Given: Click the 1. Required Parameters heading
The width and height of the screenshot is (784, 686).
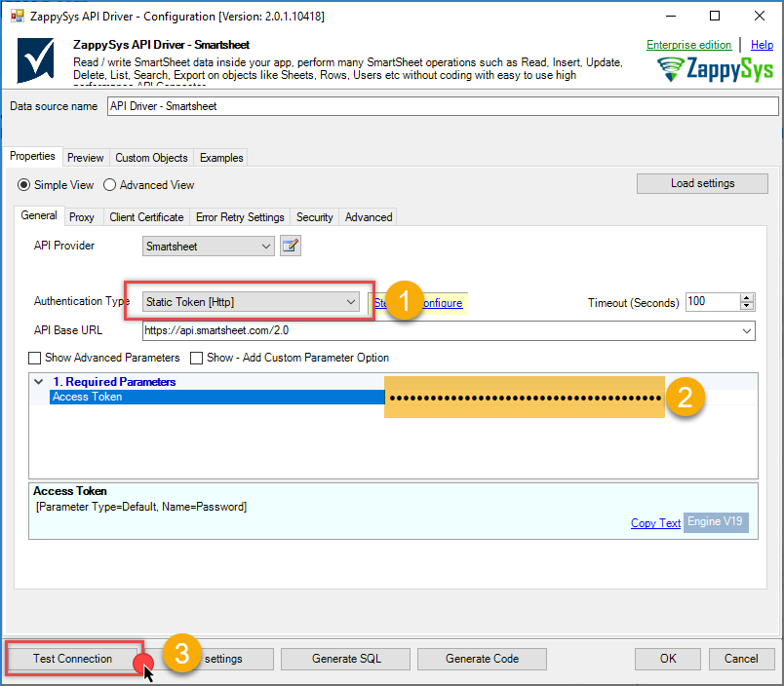Looking at the screenshot, I should [x=114, y=382].
